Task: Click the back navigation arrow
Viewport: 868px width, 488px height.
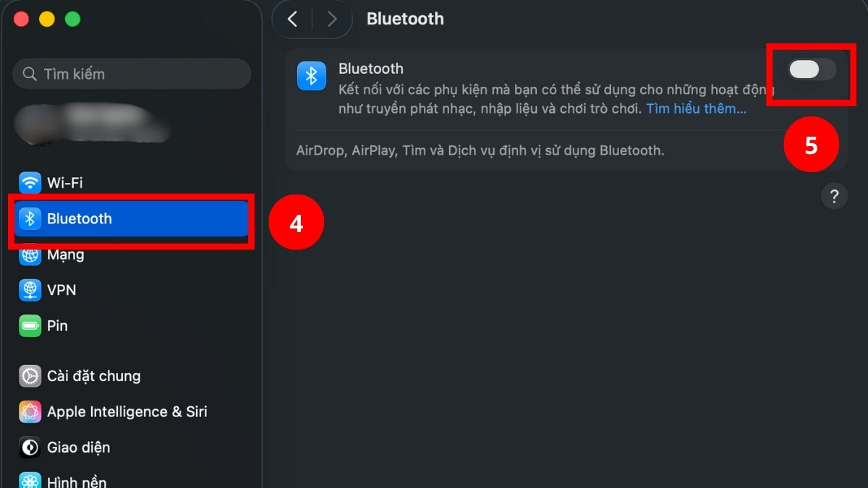Action: pyautogui.click(x=292, y=19)
